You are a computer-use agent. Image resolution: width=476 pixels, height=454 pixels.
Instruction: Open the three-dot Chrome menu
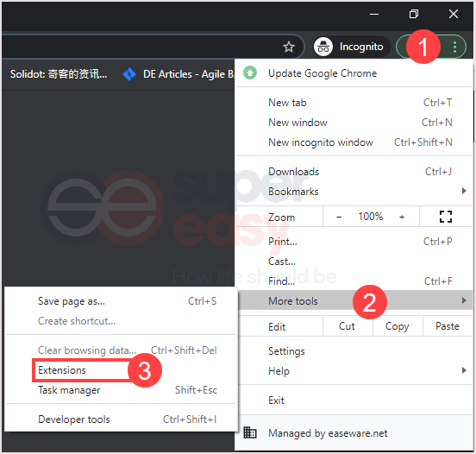[454, 47]
